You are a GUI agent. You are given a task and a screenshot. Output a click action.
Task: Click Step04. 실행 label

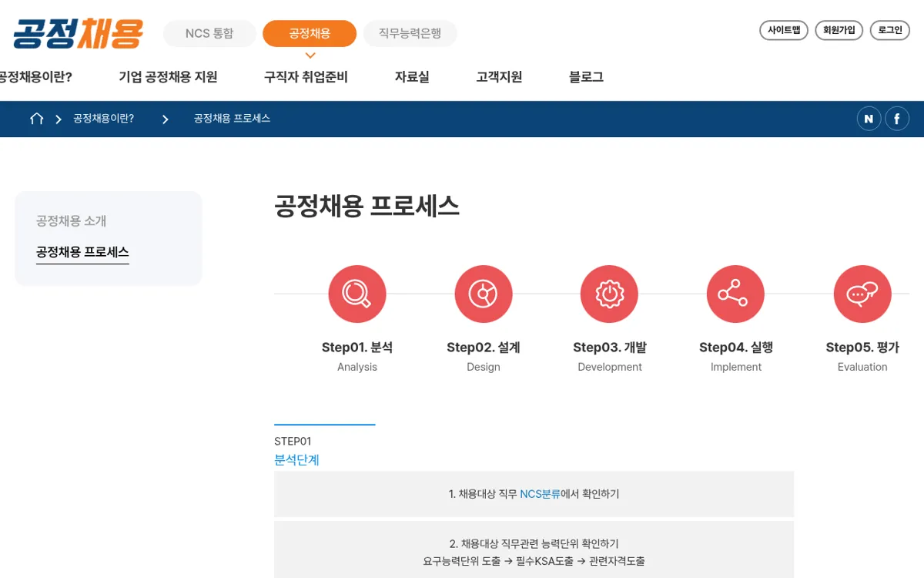[x=736, y=348]
